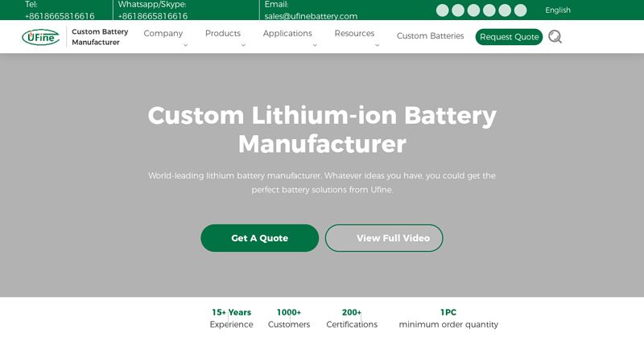Click the first social media circle icon

click(442, 10)
